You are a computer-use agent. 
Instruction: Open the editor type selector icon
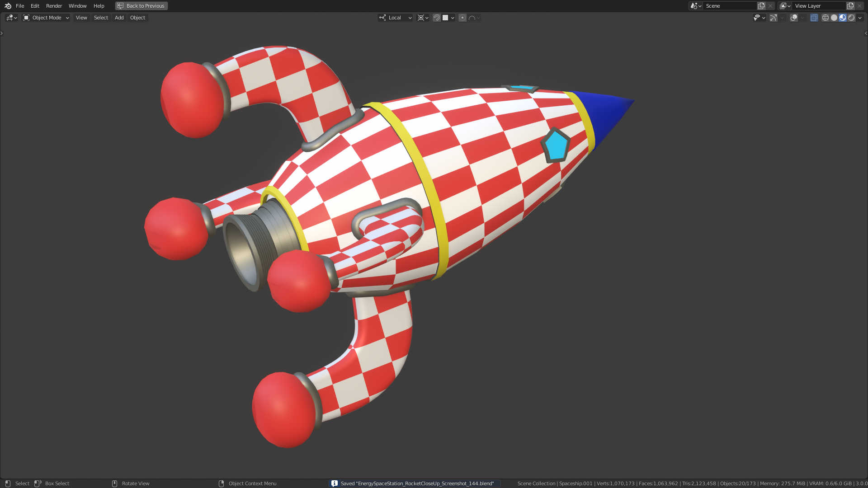[11, 18]
